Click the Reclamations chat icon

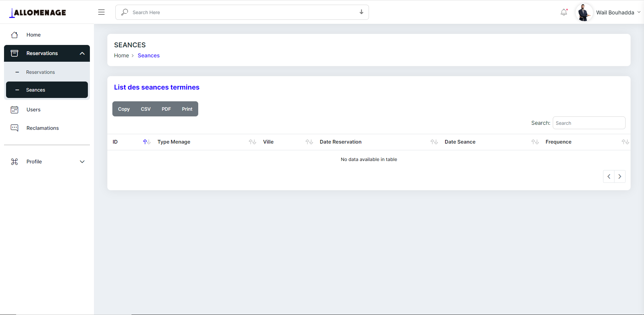click(14, 128)
